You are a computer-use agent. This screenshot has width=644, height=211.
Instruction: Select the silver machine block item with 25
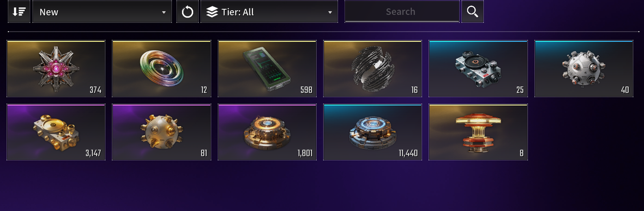478,68
